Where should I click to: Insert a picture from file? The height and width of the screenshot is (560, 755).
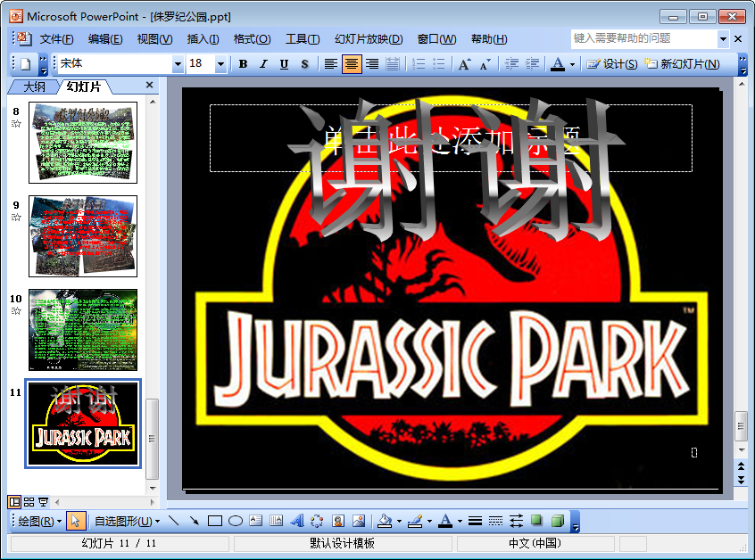pyautogui.click(x=359, y=521)
